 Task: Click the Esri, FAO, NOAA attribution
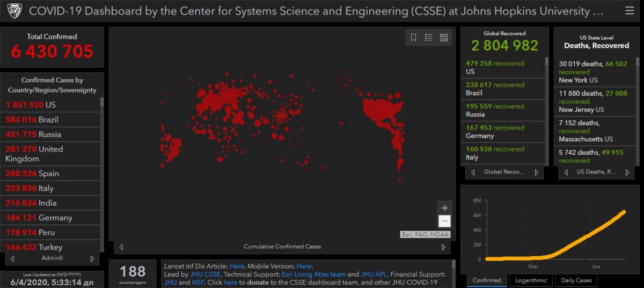coord(426,234)
